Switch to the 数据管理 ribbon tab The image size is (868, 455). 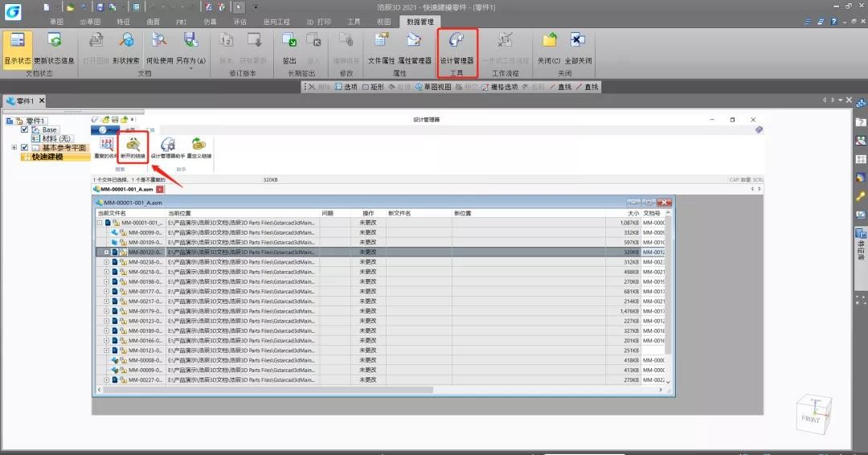[420, 22]
